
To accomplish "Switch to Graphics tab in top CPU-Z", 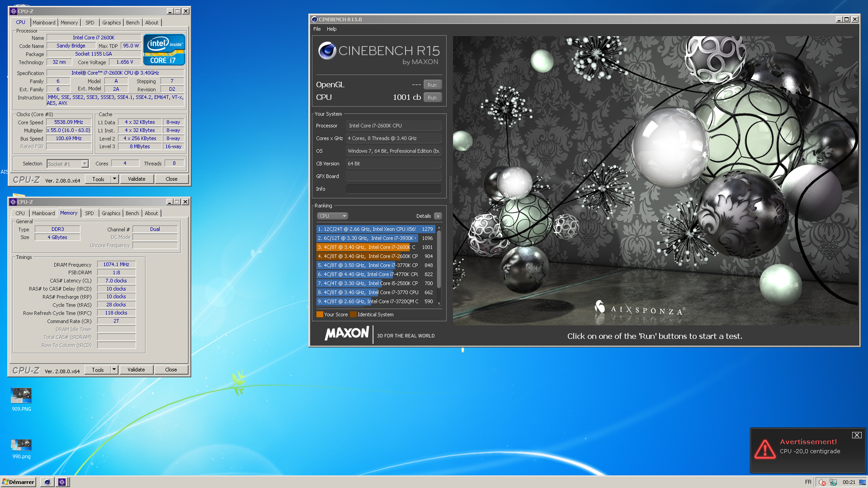I will 112,23.
